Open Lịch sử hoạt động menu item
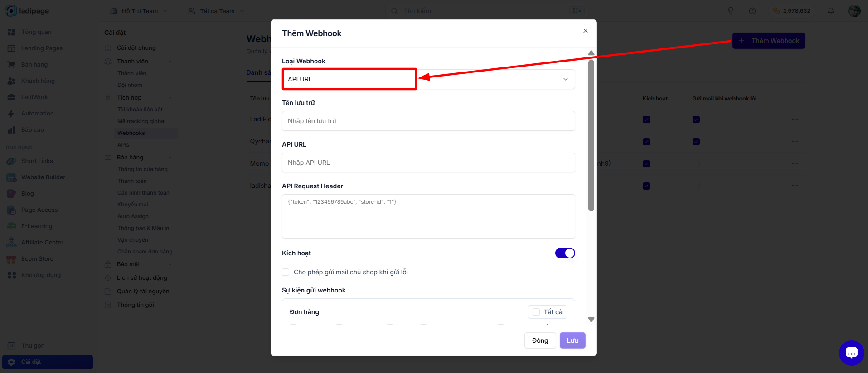The width and height of the screenshot is (868, 373). [142, 278]
